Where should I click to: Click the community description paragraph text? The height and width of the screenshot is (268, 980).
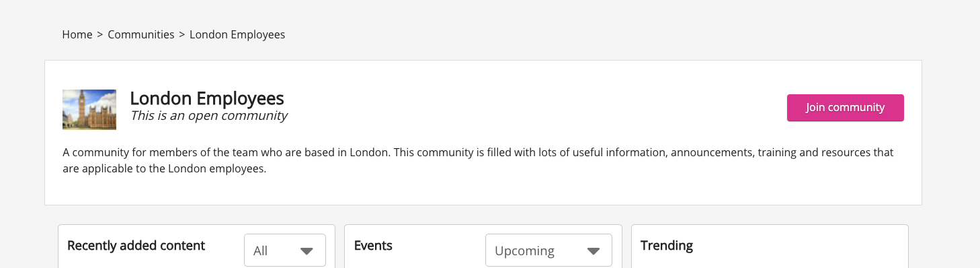479,160
